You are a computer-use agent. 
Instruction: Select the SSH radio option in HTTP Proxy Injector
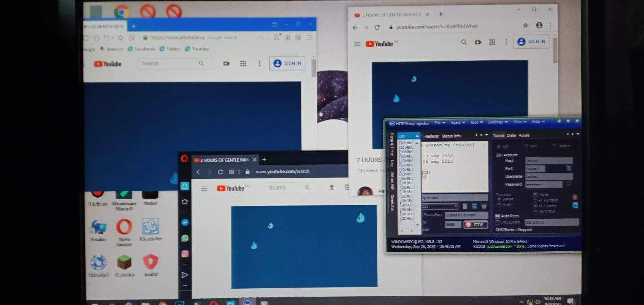pyautogui.click(x=499, y=147)
